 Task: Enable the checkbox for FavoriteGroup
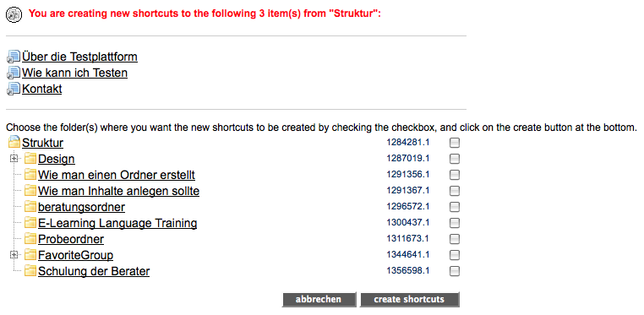(x=454, y=255)
